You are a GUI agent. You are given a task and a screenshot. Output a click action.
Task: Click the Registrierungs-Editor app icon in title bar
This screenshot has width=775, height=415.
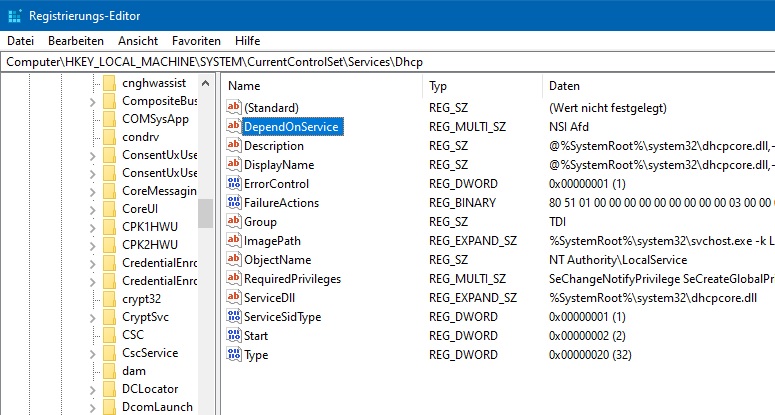[x=15, y=16]
